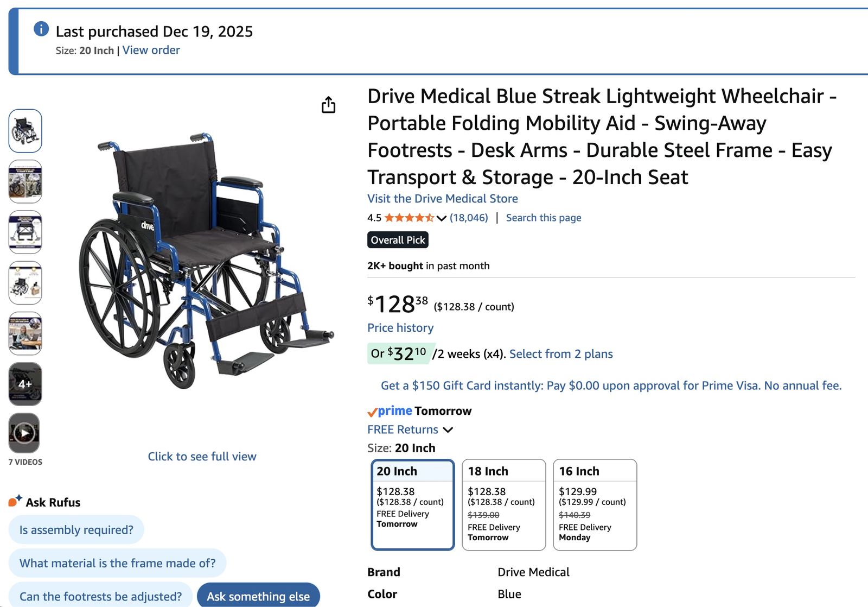Click the main wheelchair product image
The image size is (868, 607).
[x=205, y=261]
